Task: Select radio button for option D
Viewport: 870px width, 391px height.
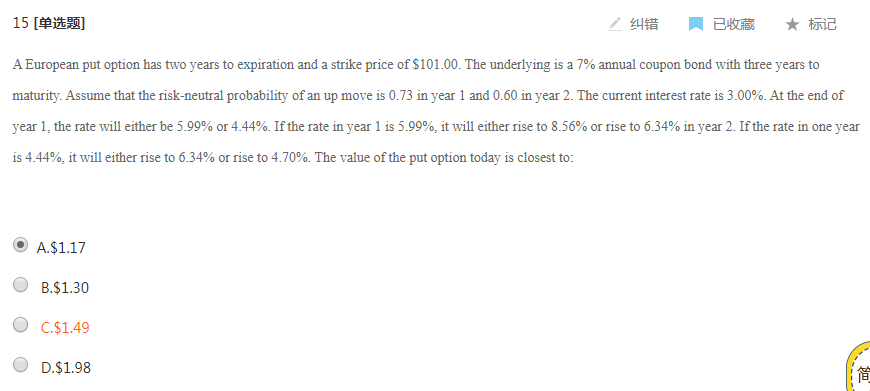Action: [x=21, y=365]
